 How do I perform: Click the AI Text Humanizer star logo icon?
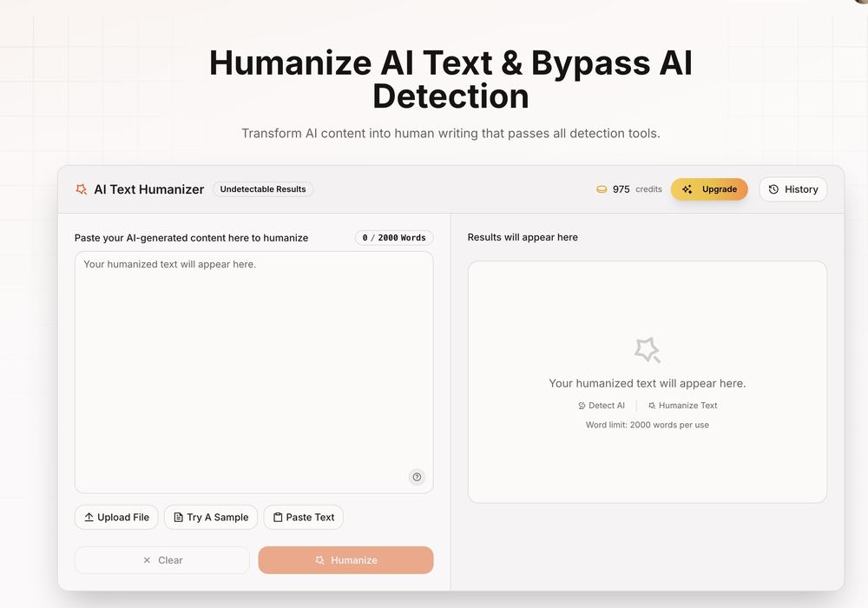[x=82, y=189]
